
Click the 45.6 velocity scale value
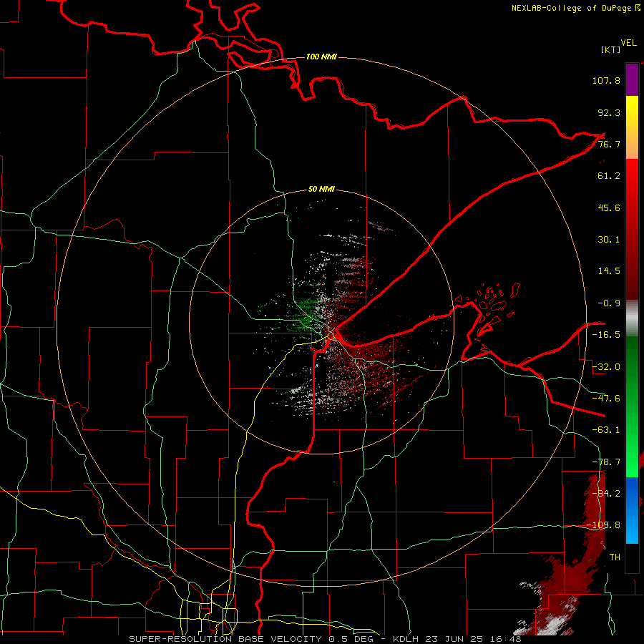[x=609, y=208]
